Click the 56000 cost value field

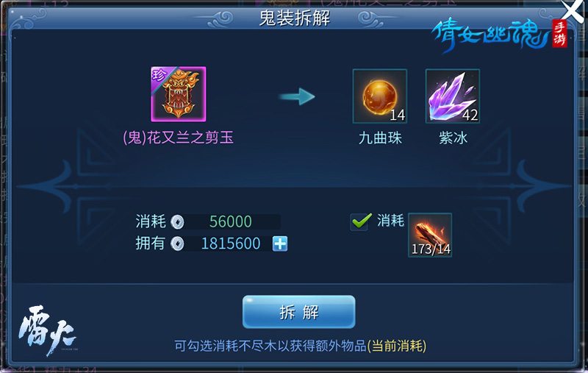232,221
